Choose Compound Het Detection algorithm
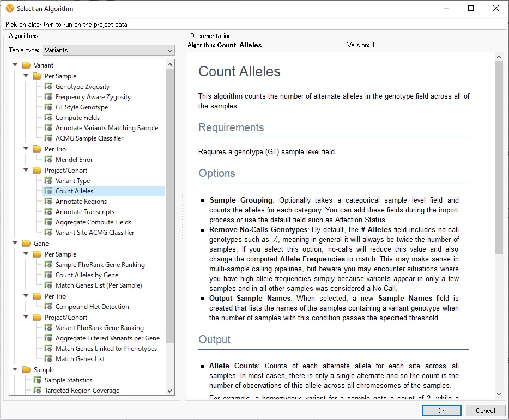 tap(92, 306)
